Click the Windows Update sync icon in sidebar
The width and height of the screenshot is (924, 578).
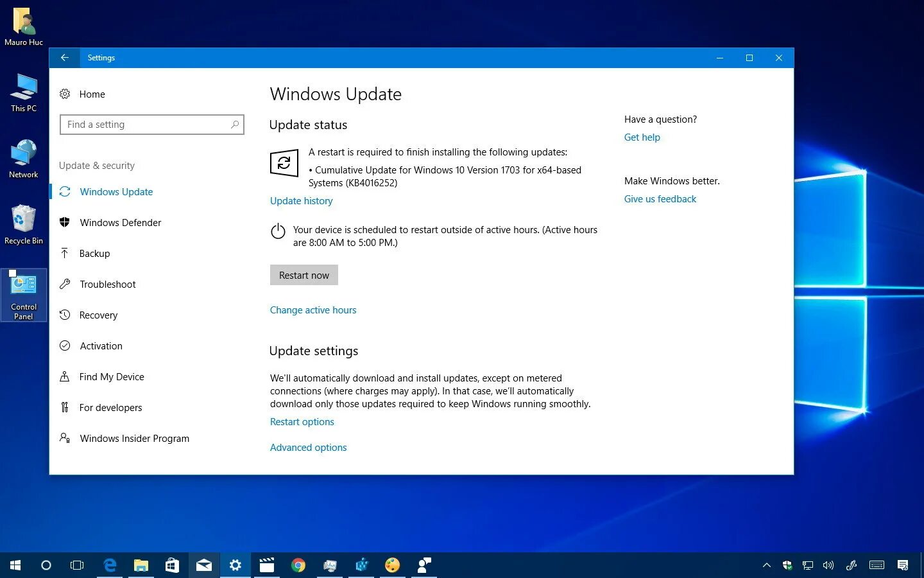pyautogui.click(x=65, y=192)
